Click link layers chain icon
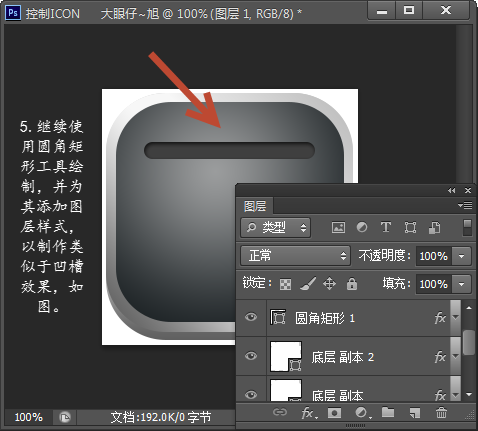Image resolution: width=478 pixels, height=431 pixels. click(x=280, y=413)
